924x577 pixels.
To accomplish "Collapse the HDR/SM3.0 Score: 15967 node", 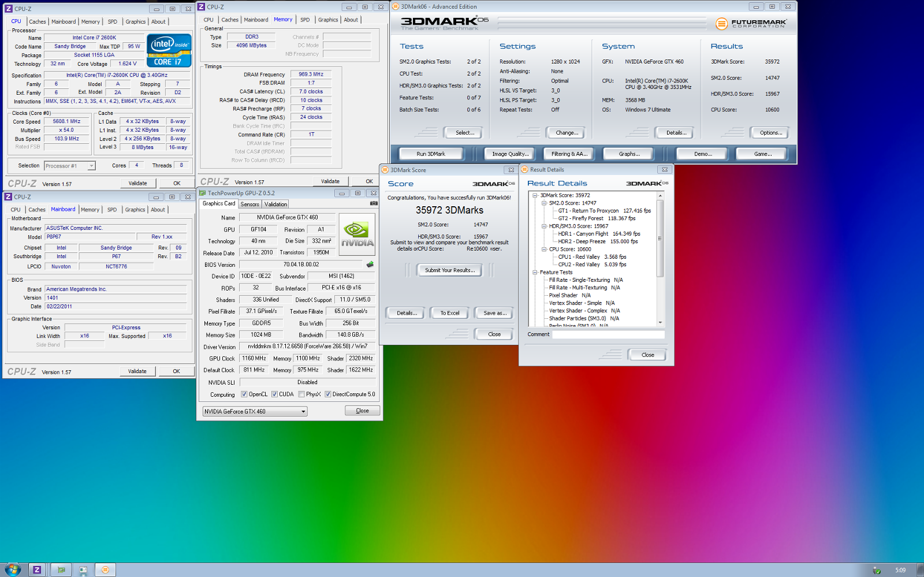I will click(x=544, y=226).
